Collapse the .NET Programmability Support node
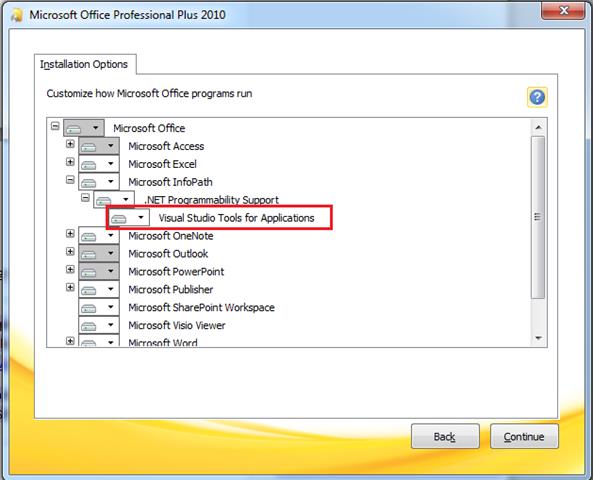Screen dimensions: 593x480 (85, 198)
